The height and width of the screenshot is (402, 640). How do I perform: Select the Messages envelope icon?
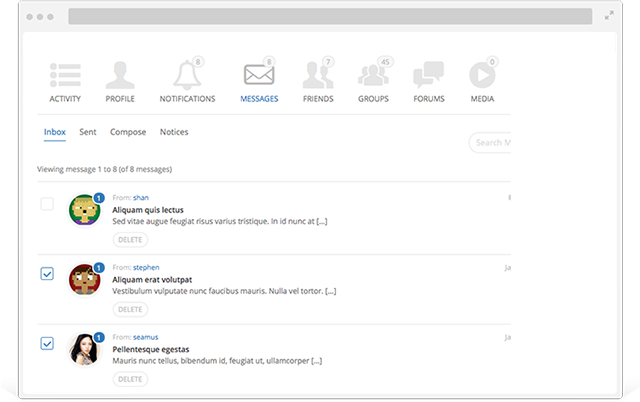(259, 76)
